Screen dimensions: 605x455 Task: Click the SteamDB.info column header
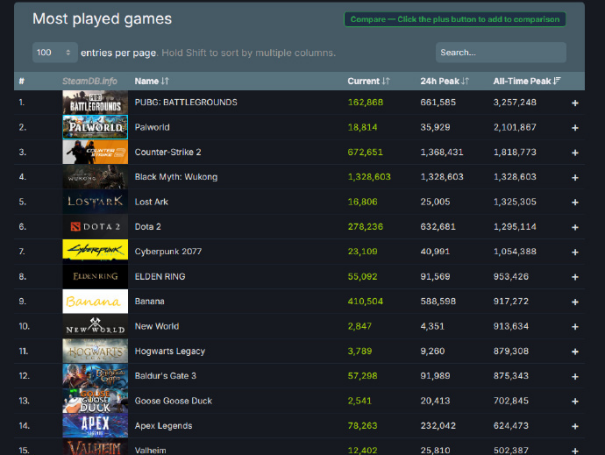[x=90, y=81]
